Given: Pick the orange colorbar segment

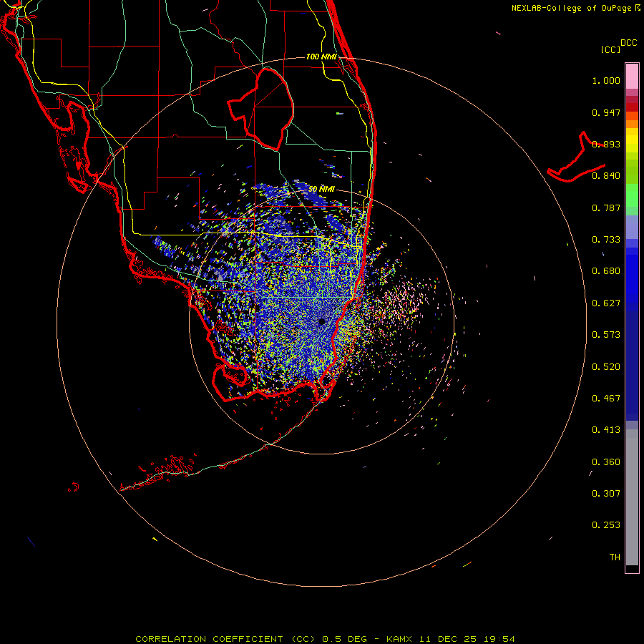Looking at the screenshot, I should coord(632,124).
